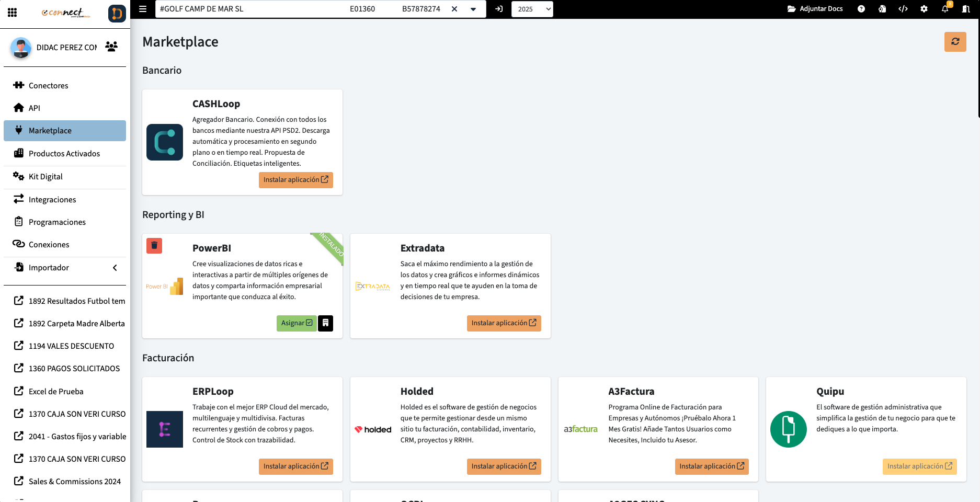Click the users group icon beside profile
980x502 pixels.
tap(111, 47)
